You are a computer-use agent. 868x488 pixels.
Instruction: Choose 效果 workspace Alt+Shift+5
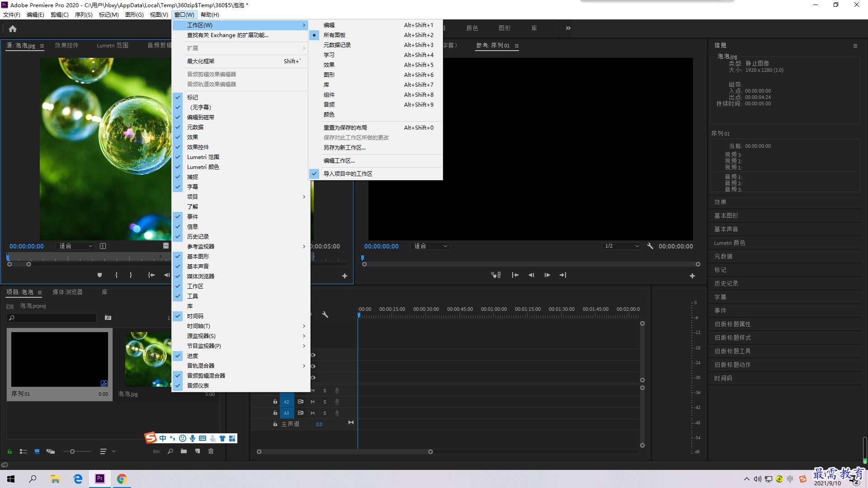(x=375, y=65)
